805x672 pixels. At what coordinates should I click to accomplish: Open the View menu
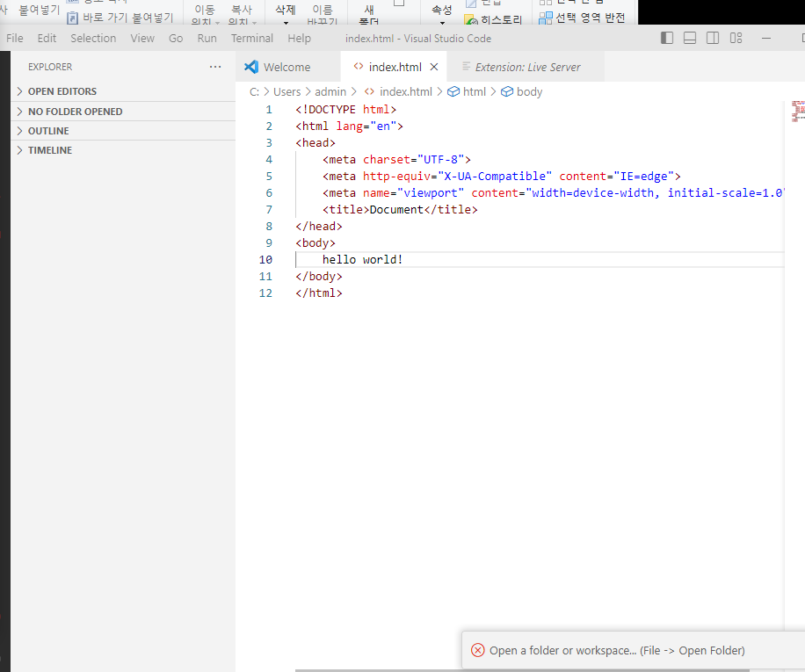[142, 38]
